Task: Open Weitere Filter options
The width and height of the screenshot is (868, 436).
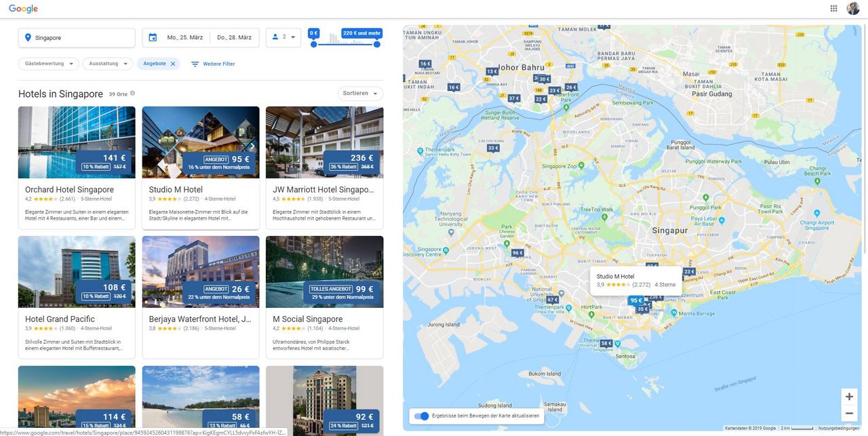Action: pyautogui.click(x=213, y=64)
